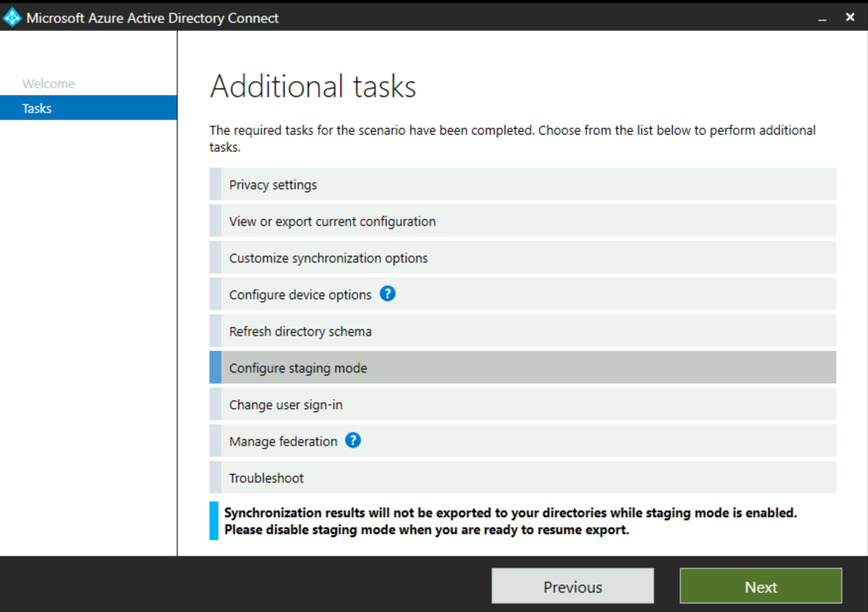Open the Troubleshoot task

(522, 478)
